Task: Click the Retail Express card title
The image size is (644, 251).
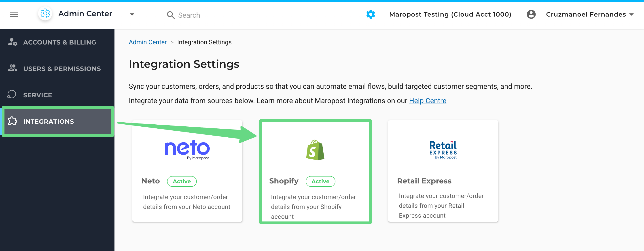Action: [x=424, y=181]
